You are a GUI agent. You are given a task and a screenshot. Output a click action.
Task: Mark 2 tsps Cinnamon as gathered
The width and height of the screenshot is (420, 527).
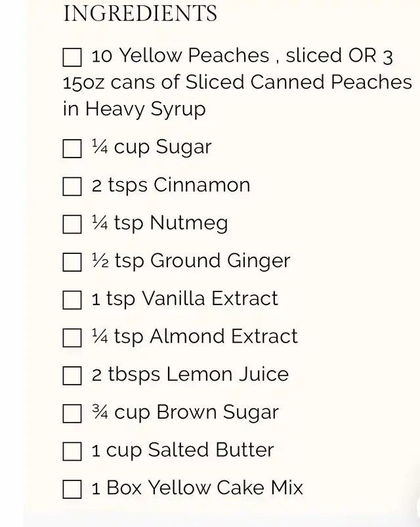[72, 186]
